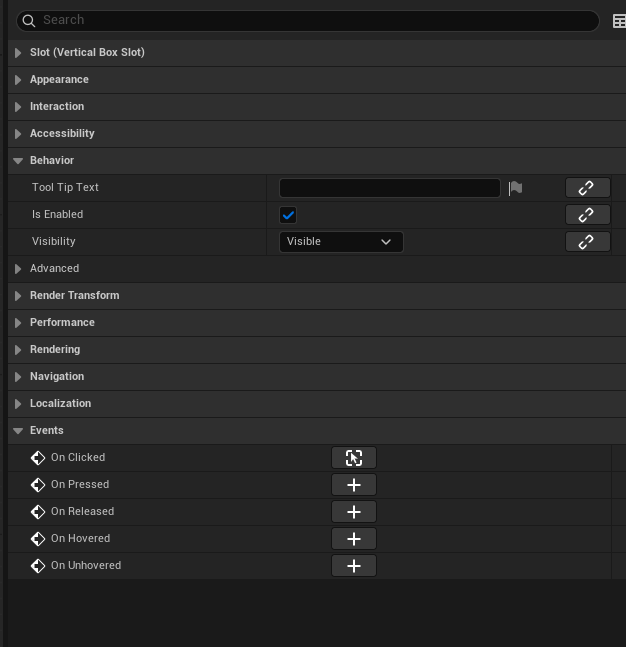Screen dimensions: 626x647
Task: Click the view options grid icon beside search
Action: coord(618,20)
